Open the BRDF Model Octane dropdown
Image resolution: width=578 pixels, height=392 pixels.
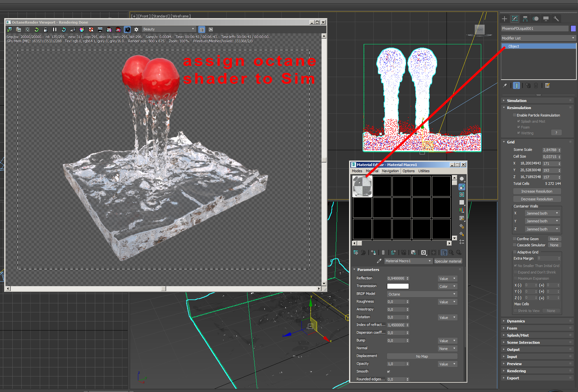(x=422, y=294)
